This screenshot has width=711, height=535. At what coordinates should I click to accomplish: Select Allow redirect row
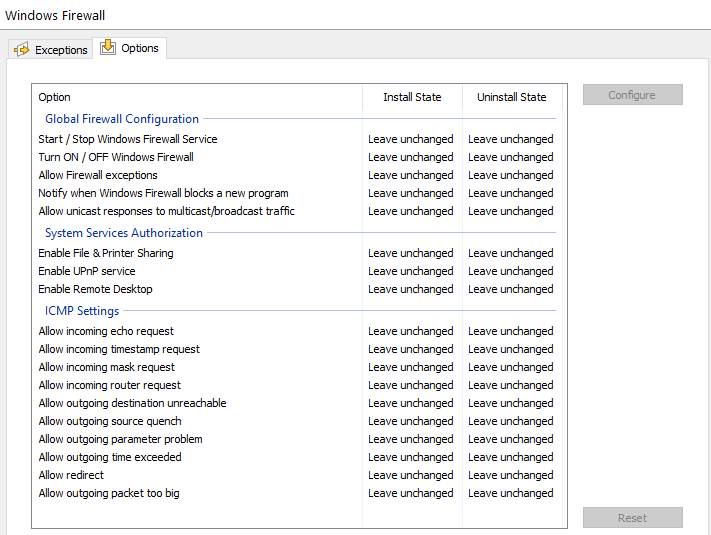[x=297, y=475]
